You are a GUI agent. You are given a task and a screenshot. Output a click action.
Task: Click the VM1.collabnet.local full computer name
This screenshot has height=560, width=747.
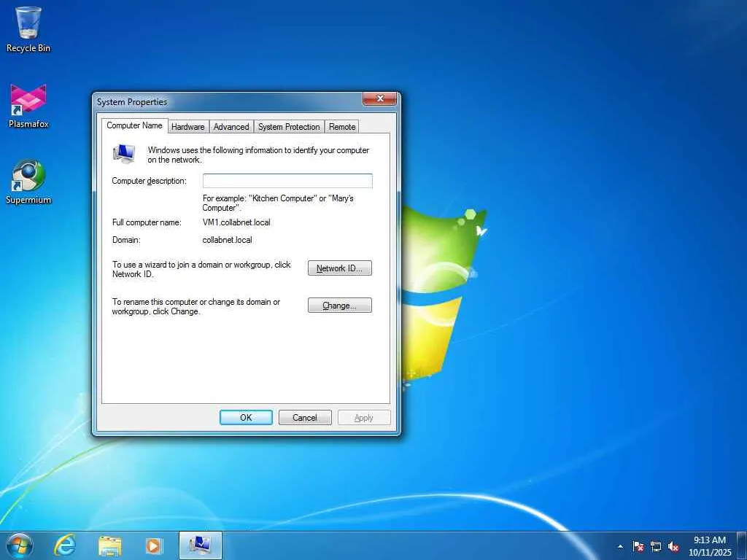(x=236, y=222)
